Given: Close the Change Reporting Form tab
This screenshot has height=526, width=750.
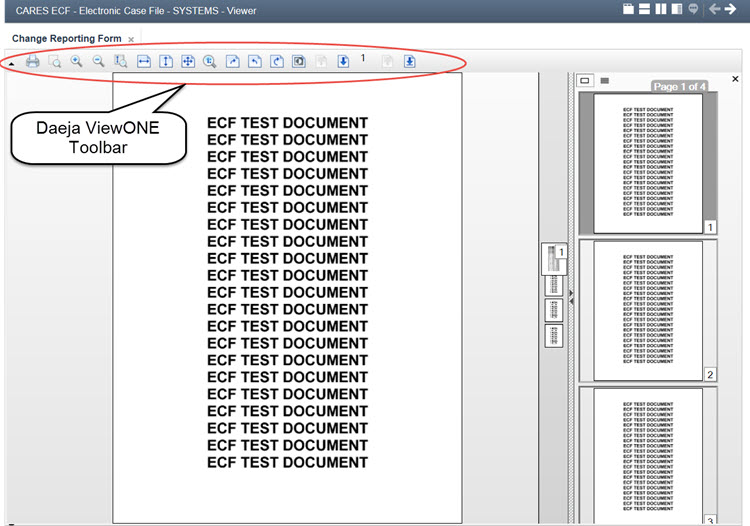Looking at the screenshot, I should [131, 40].
